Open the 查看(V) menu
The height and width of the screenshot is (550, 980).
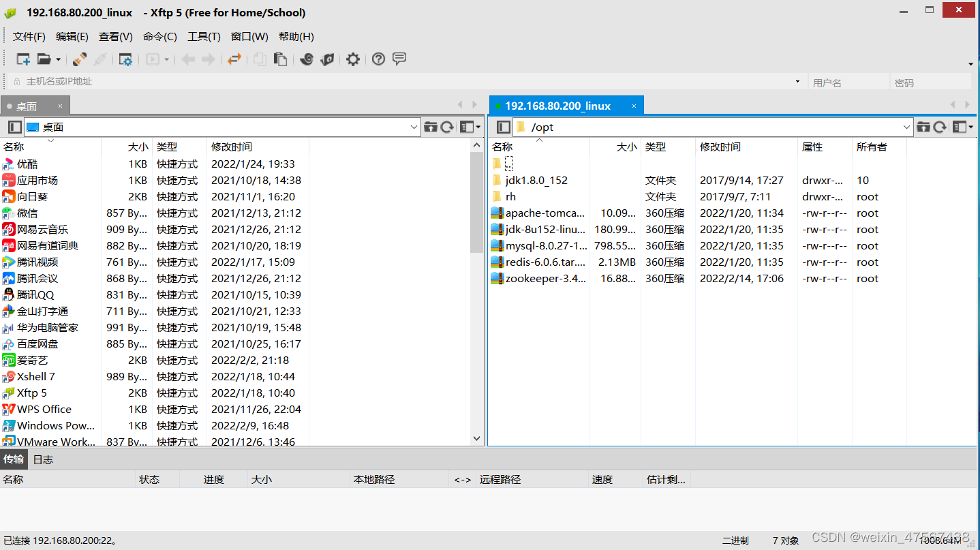tap(115, 37)
